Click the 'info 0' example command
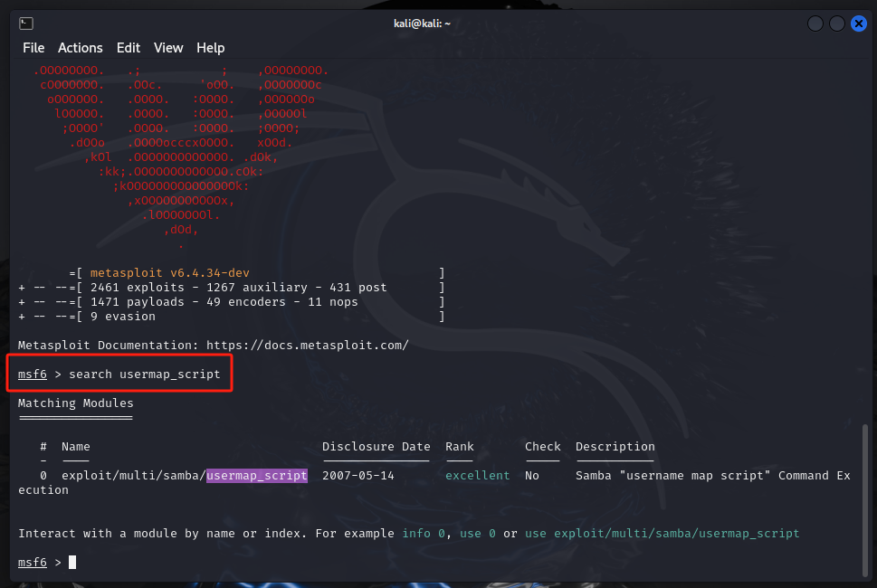This screenshot has width=877, height=588. (x=424, y=534)
